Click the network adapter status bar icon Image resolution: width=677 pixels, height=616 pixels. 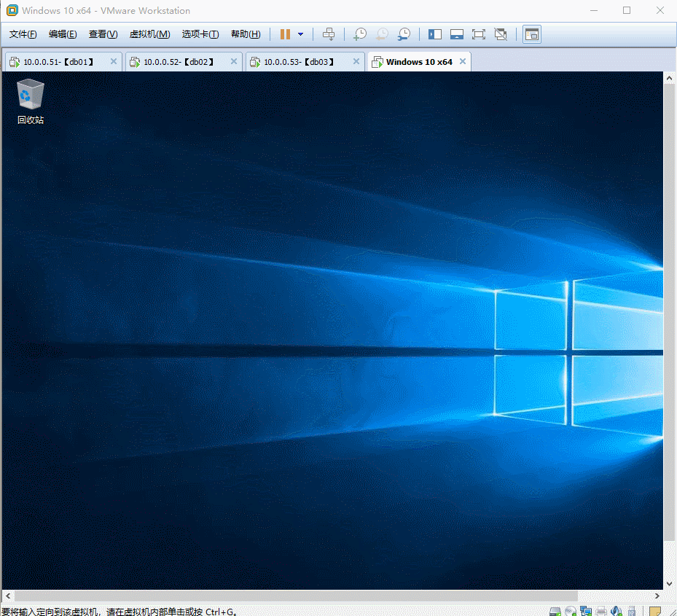click(x=586, y=611)
